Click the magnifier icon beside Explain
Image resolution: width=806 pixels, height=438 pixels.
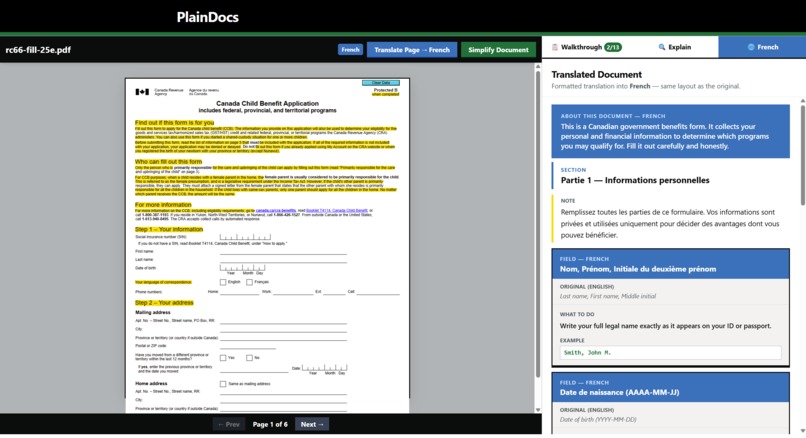pos(662,47)
